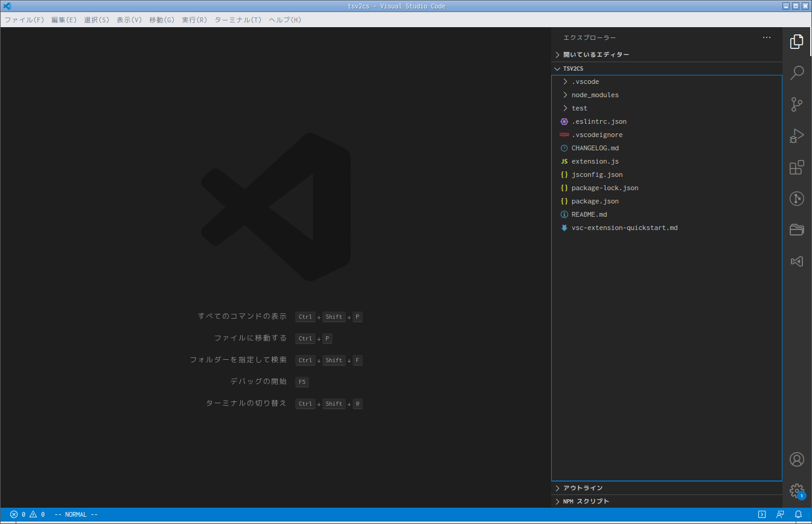Image resolution: width=812 pixels, height=524 pixels.
Task: Open the 選択(S) menu
Action: tap(96, 20)
